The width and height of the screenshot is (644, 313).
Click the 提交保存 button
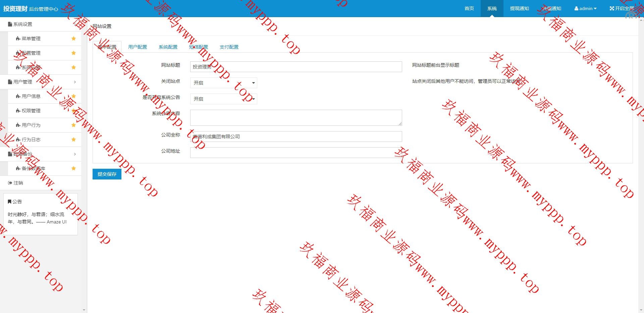click(x=107, y=174)
